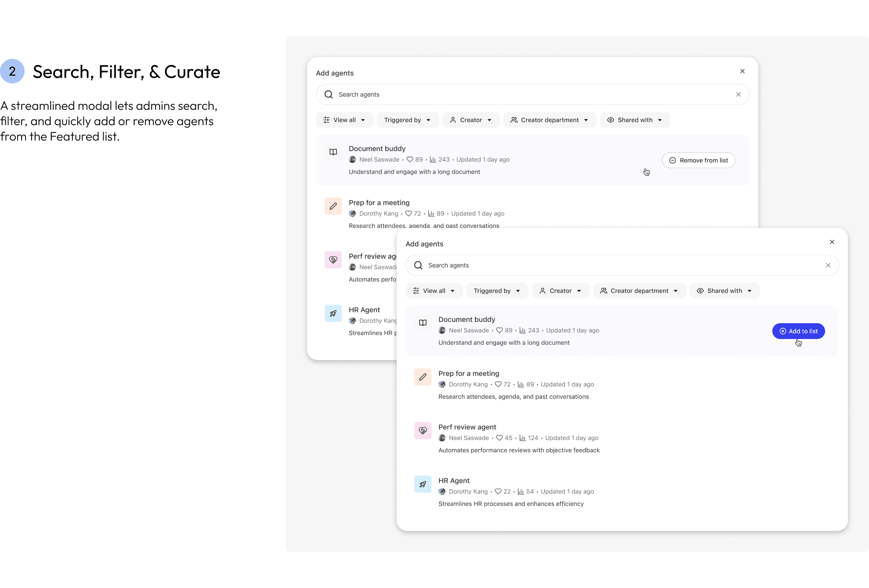Click the book icon for Document buddy in back modal
This screenshot has height=588, width=869.
(333, 152)
